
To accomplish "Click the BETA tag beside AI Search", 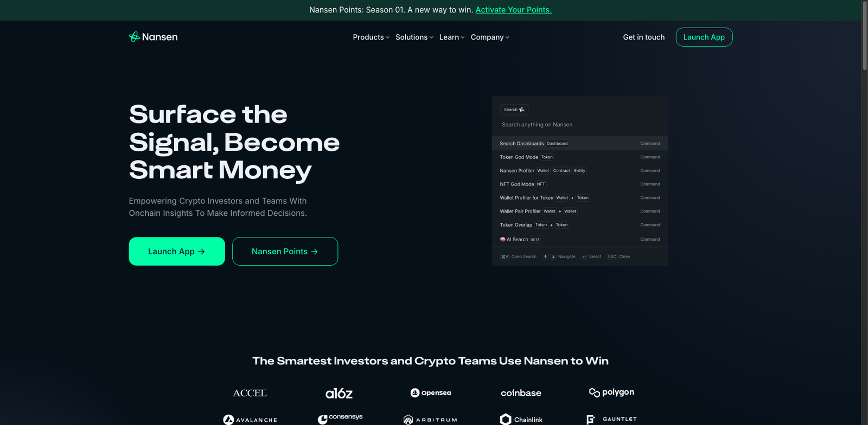I will (535, 240).
